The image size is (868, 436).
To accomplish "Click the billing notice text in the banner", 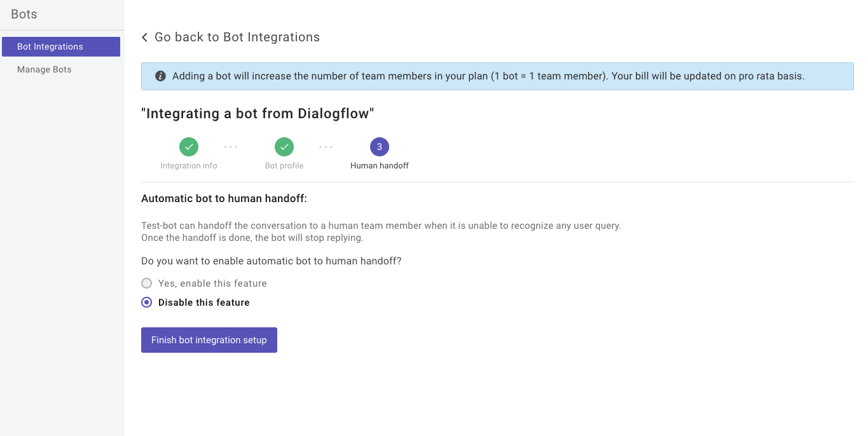I will tap(488, 76).
